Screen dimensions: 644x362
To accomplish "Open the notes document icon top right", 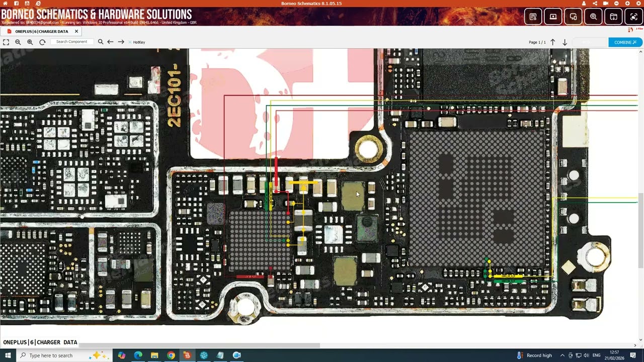I will (x=533, y=17).
